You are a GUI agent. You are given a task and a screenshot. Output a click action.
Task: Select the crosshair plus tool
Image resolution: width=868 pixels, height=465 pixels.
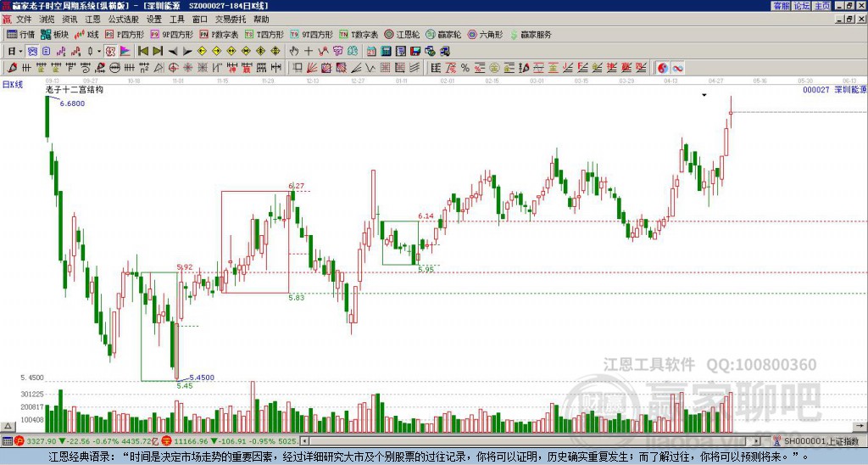(x=309, y=52)
